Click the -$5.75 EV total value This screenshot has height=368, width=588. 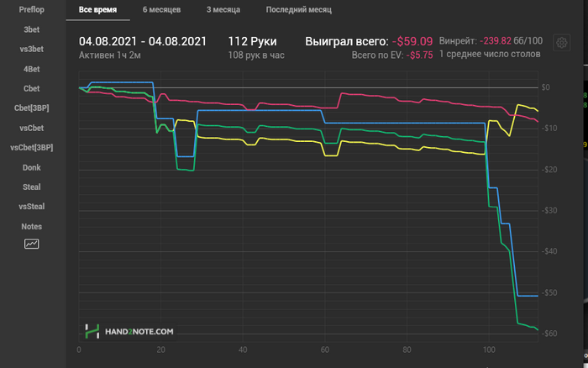point(419,55)
